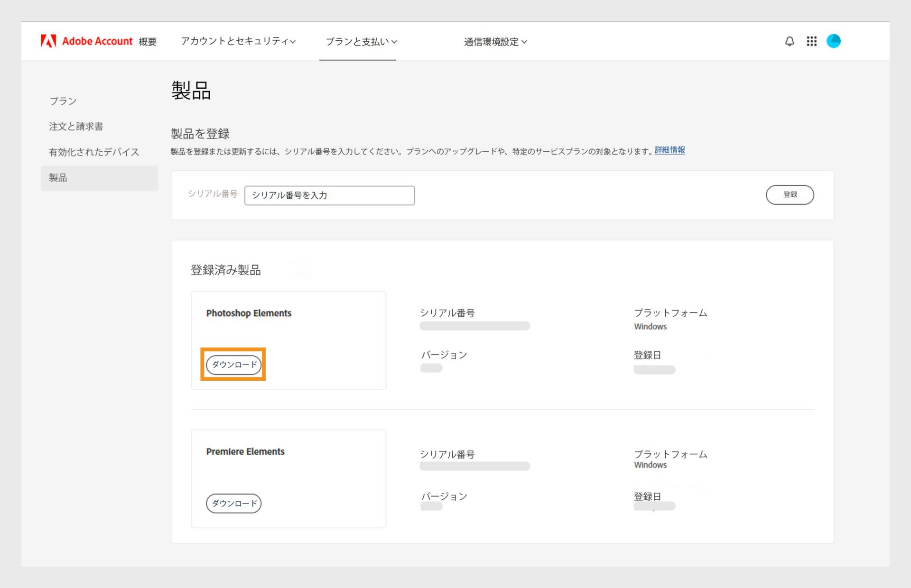Focus the シリアル番号を入力 field
Screen dimensions: 911x588
pos(329,195)
